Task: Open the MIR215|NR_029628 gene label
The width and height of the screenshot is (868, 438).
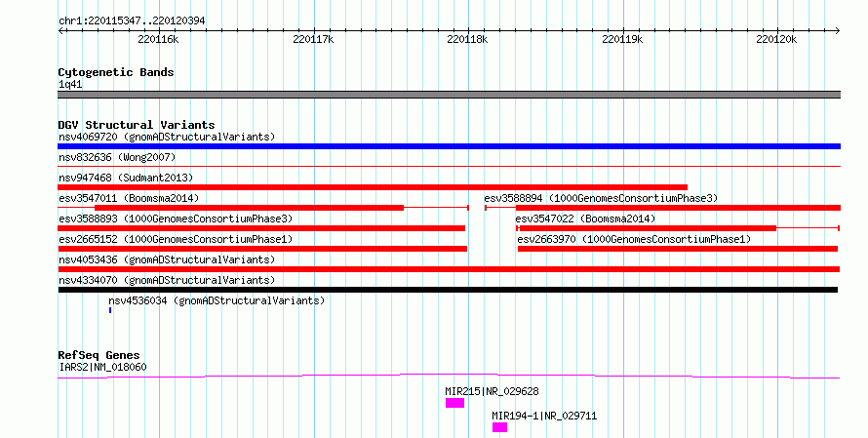Action: pyautogui.click(x=492, y=391)
